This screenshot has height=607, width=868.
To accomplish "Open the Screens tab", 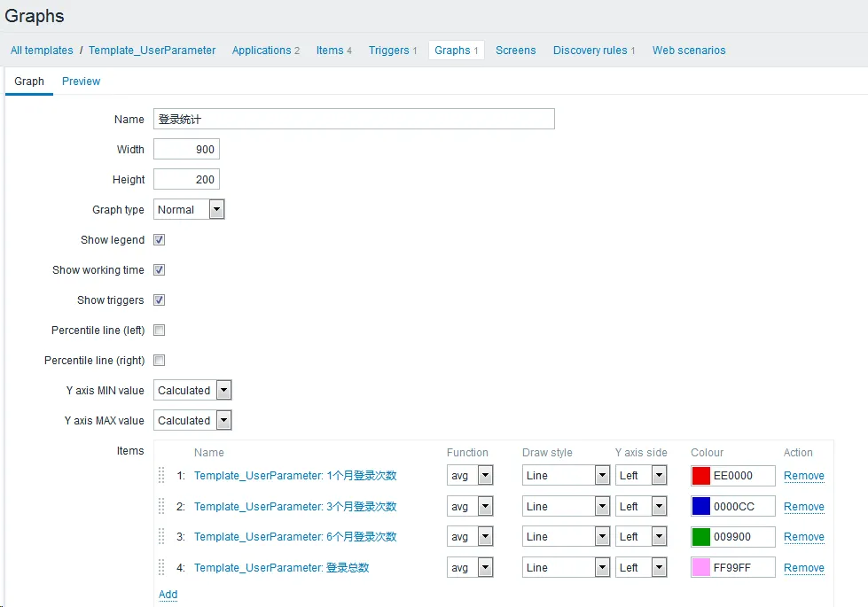I will (515, 51).
